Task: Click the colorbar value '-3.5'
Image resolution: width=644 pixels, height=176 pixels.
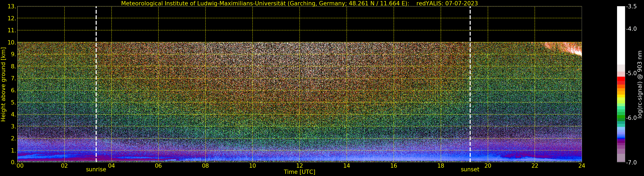Action: (631, 6)
